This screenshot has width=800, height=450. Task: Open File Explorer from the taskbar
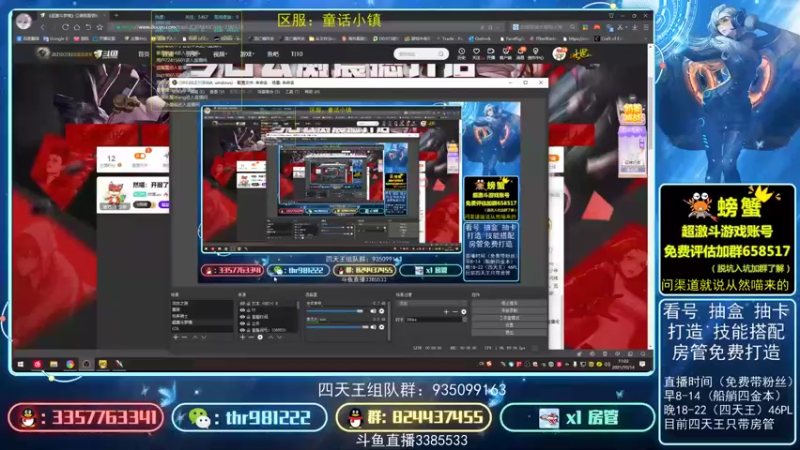pyautogui.click(x=54, y=364)
